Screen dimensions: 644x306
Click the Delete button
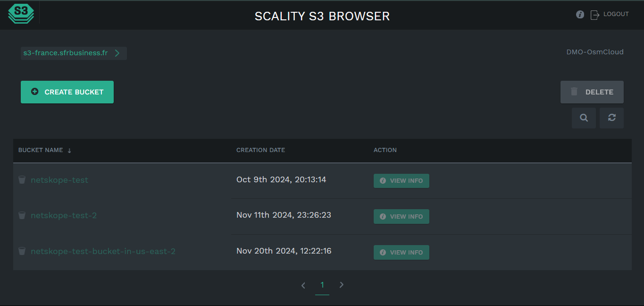click(x=592, y=92)
